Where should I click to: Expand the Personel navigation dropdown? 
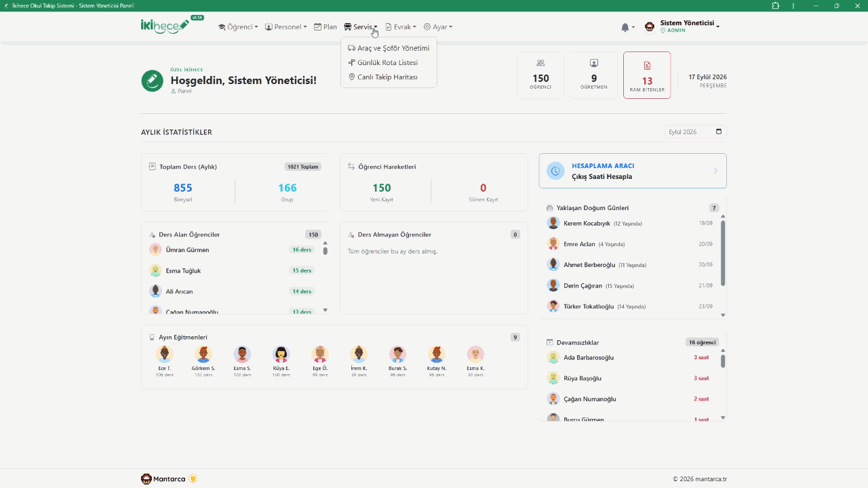point(285,27)
